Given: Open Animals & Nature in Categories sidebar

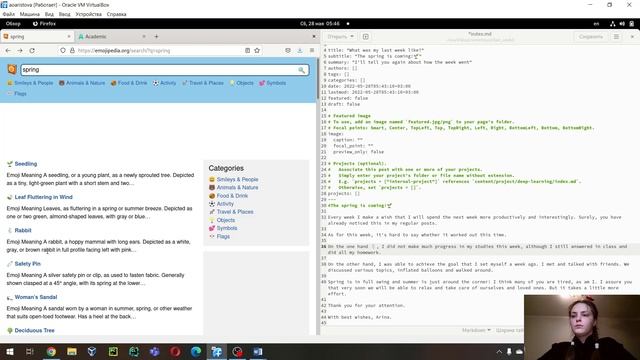Looking at the screenshot, I should [x=237, y=187].
